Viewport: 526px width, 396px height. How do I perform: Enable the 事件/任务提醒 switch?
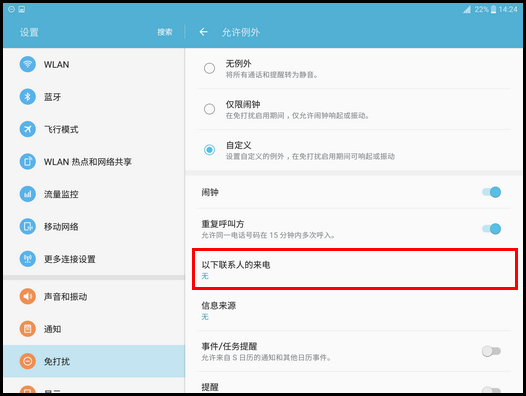tap(491, 351)
